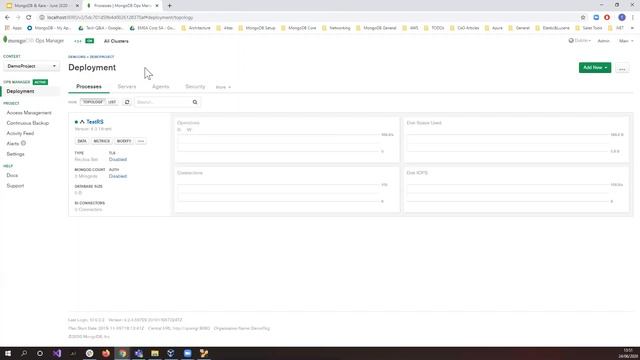Open the ellipsis menu beside Add New
This screenshot has width=640, height=360.
tap(622, 69)
